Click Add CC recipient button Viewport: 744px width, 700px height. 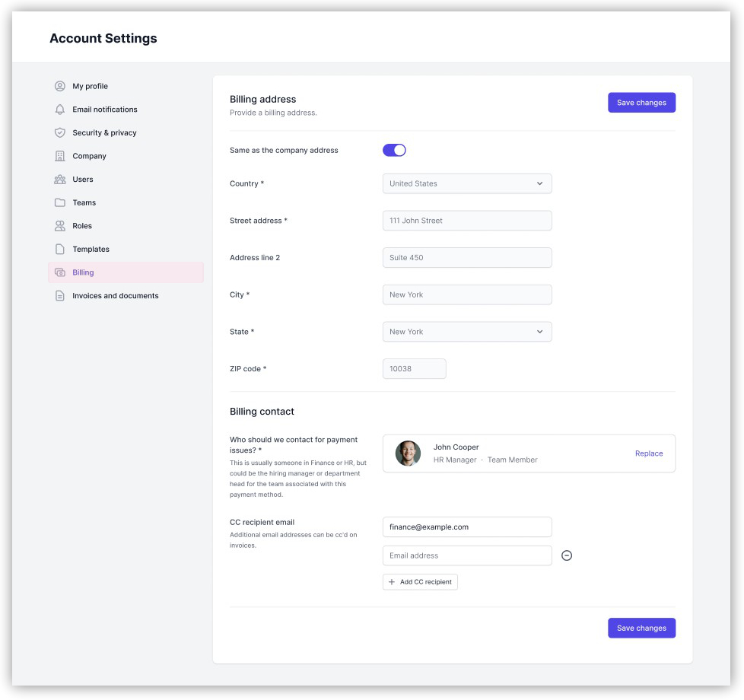(x=420, y=582)
